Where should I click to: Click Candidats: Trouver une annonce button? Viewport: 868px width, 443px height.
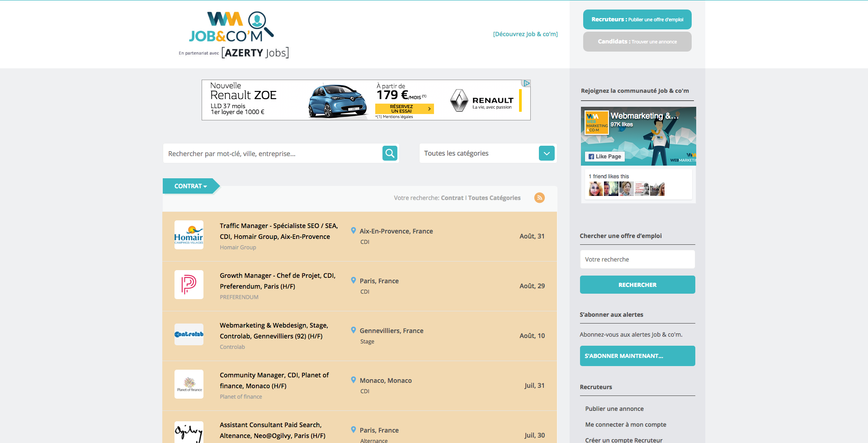tap(637, 42)
